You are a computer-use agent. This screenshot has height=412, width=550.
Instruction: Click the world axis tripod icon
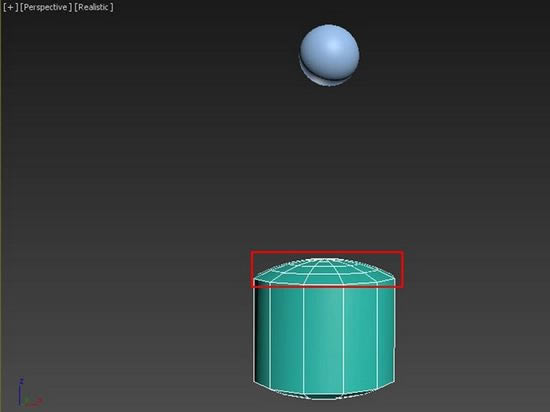tap(30, 393)
